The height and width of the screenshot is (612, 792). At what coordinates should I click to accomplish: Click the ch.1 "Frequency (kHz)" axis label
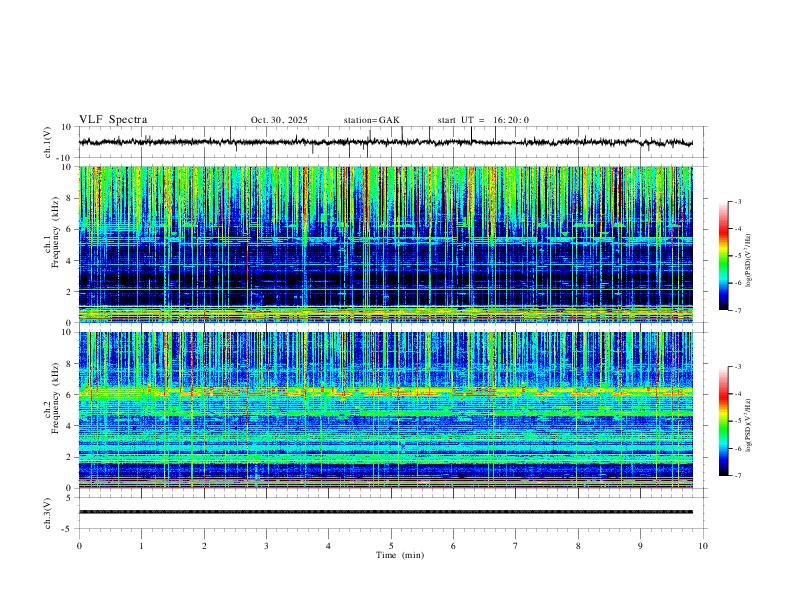55,231
